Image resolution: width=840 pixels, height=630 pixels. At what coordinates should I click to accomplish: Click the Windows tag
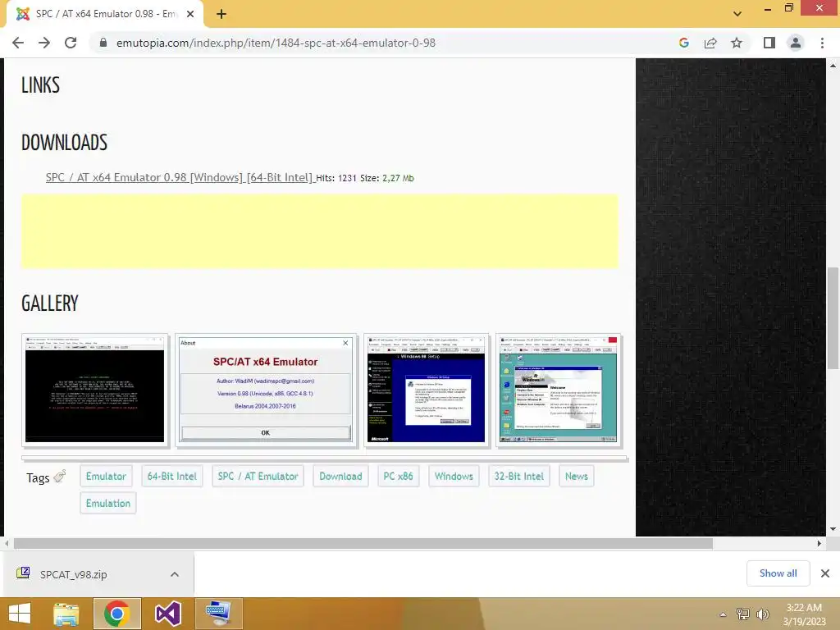(454, 477)
